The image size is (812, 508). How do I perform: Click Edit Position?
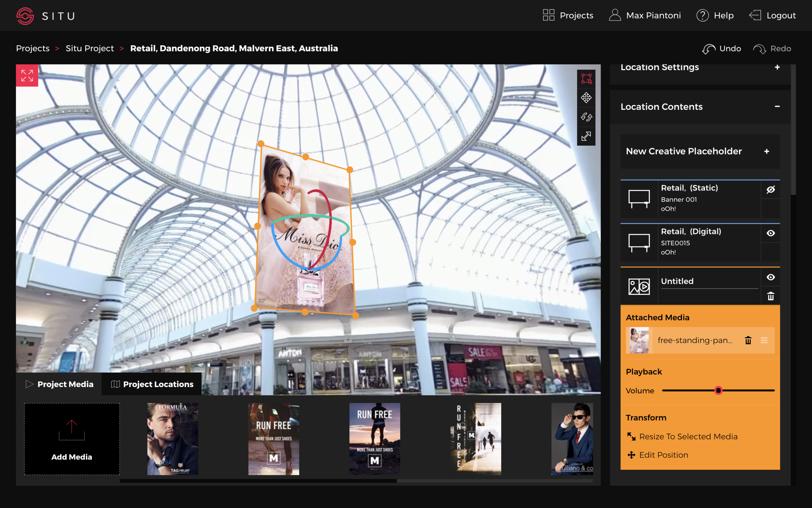pos(658,455)
